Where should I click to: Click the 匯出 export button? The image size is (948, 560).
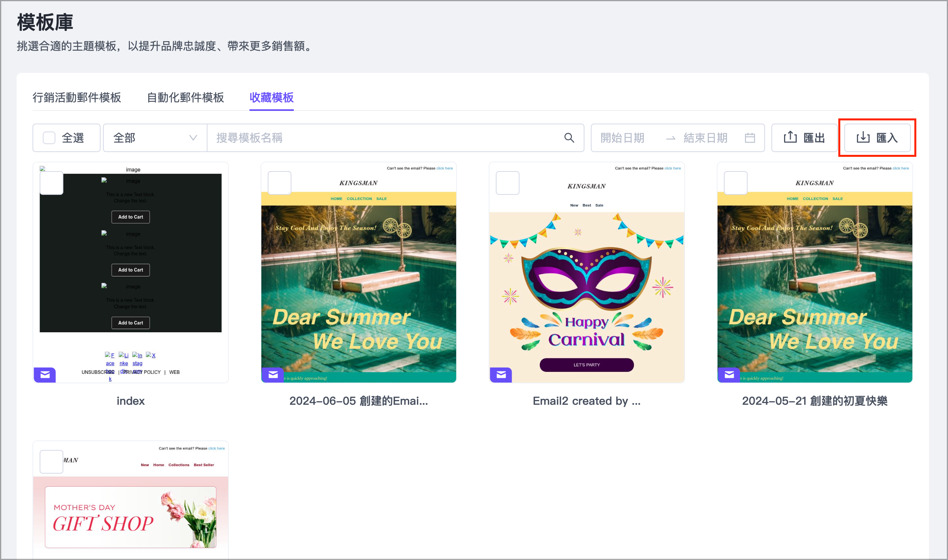pos(804,138)
